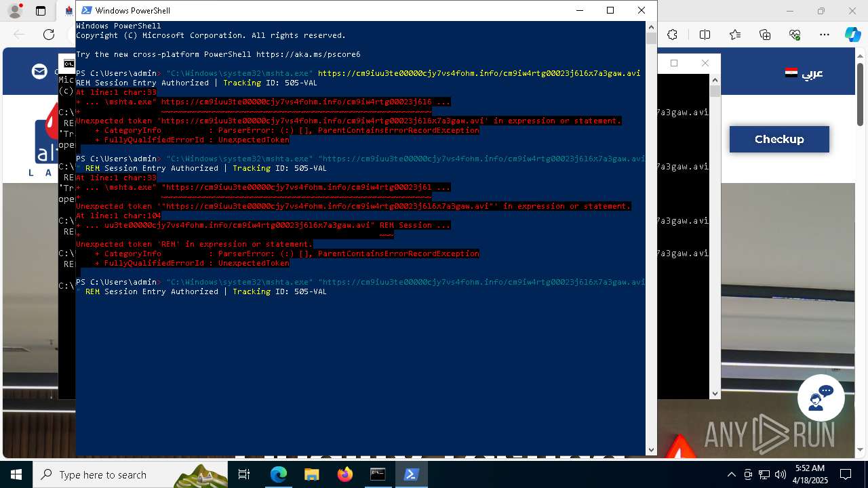Toggle Edge split screen icon

(x=705, y=35)
